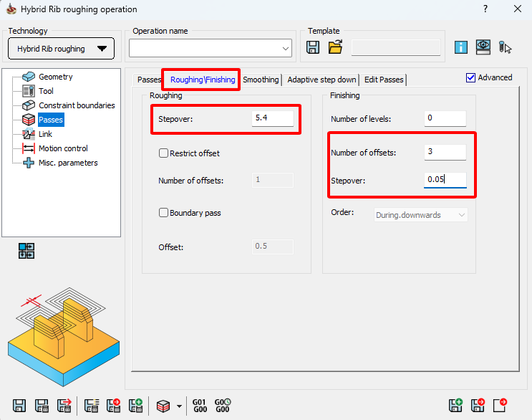This screenshot has width=532, height=420.
Task: Switch to the Smoothing tab
Action: point(261,80)
